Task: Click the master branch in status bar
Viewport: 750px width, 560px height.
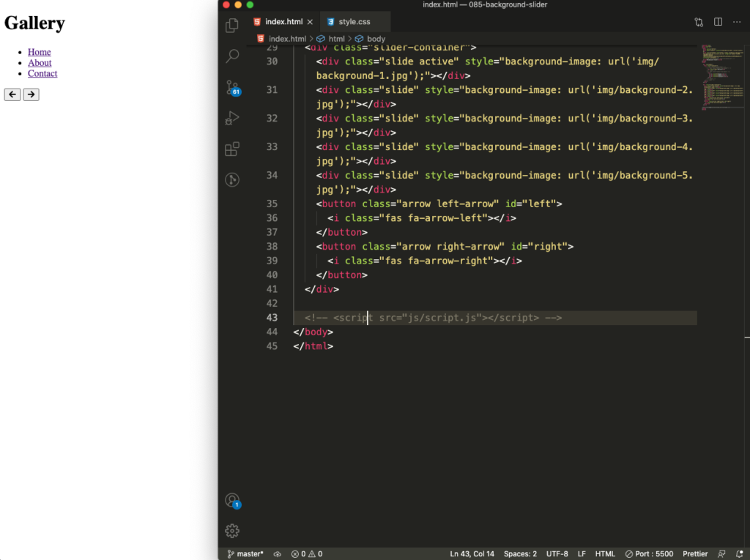Action: [x=245, y=554]
